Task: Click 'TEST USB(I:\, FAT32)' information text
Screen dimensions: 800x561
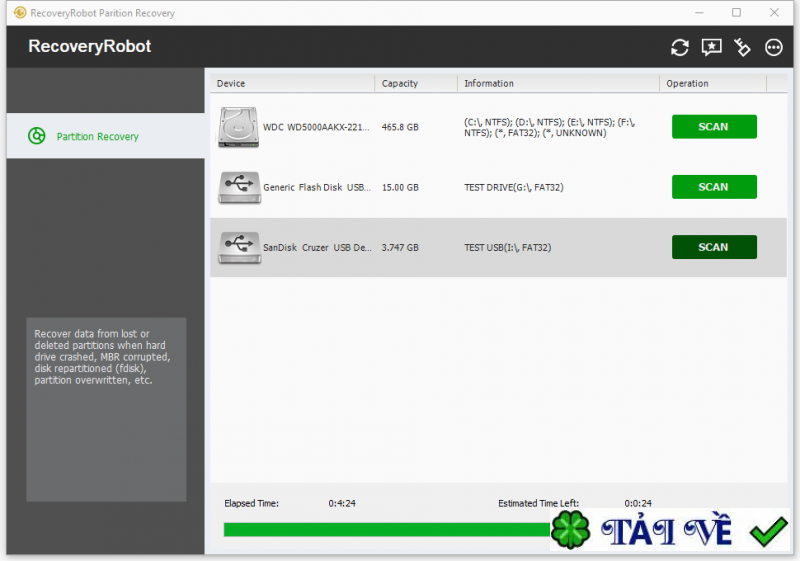Action: [508, 247]
